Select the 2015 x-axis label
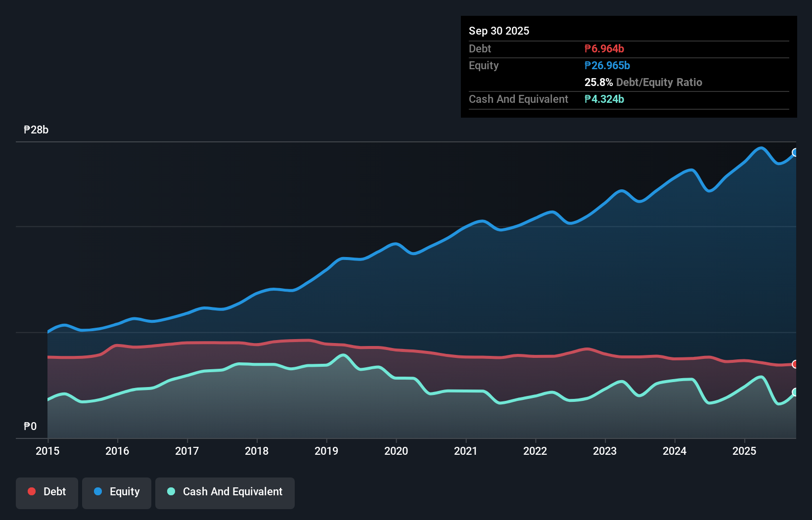Viewport: 812px width, 520px height. pyautogui.click(x=47, y=451)
